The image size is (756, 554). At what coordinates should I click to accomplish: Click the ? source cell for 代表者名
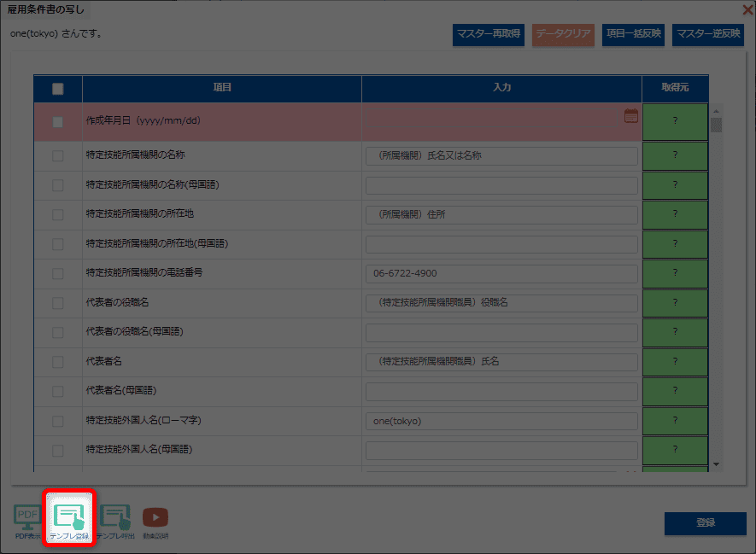click(x=674, y=362)
